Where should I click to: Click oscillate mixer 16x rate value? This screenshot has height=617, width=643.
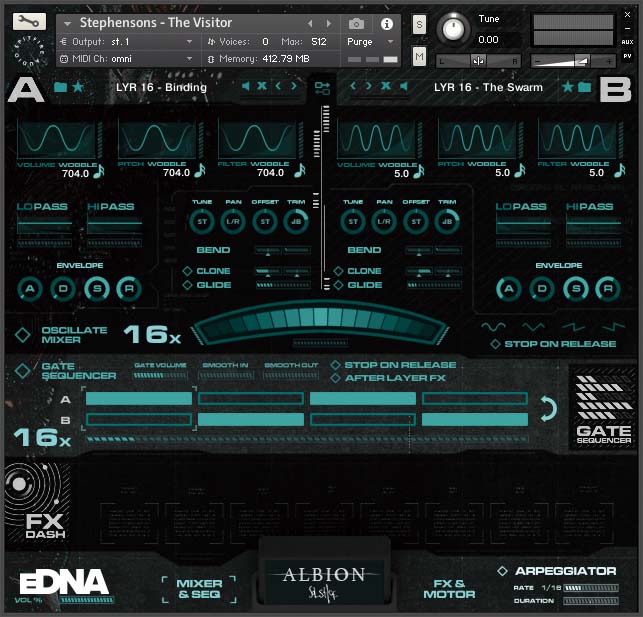point(152,334)
